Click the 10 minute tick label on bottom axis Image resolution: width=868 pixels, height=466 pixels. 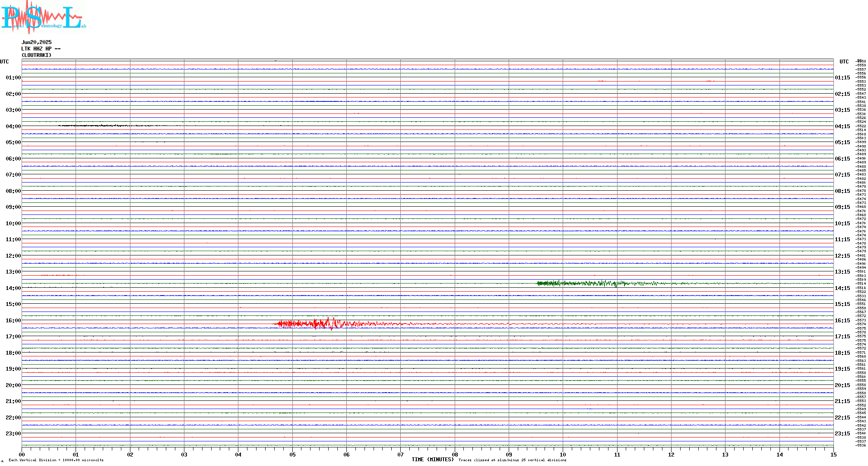[x=563, y=455]
